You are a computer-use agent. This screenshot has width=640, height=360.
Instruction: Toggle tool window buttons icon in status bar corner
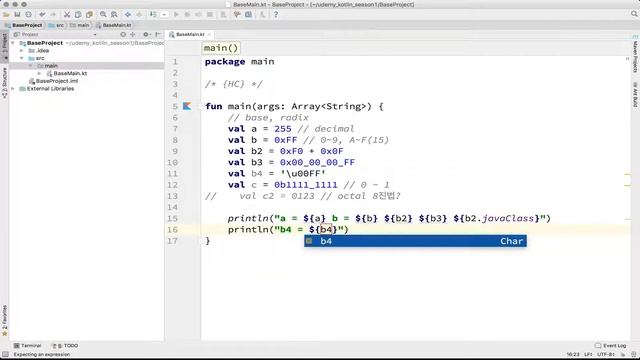click(x=5, y=354)
